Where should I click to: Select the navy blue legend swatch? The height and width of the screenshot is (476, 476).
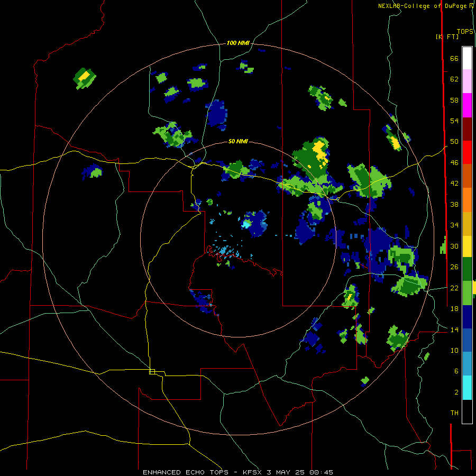[467, 317]
